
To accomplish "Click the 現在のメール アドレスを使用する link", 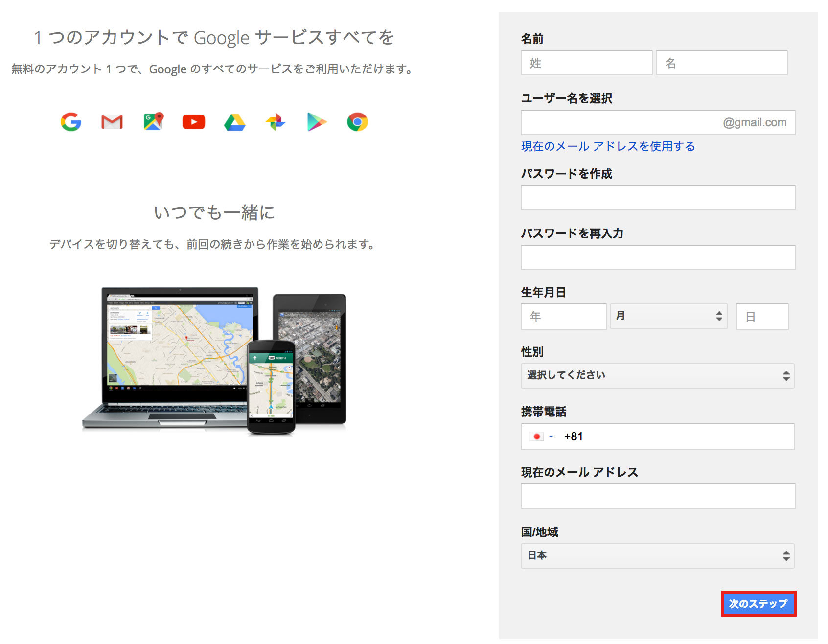I will (608, 146).
